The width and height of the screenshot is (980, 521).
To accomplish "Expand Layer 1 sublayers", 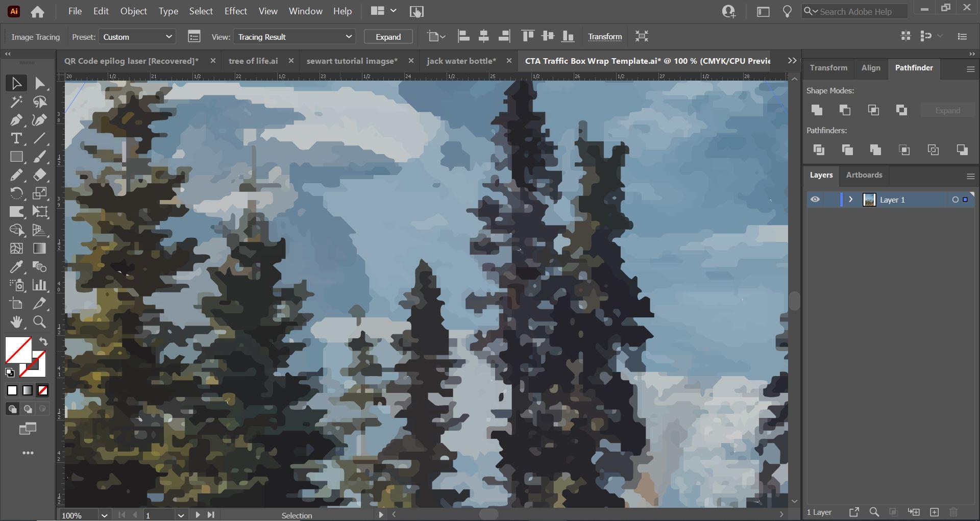I will point(851,200).
